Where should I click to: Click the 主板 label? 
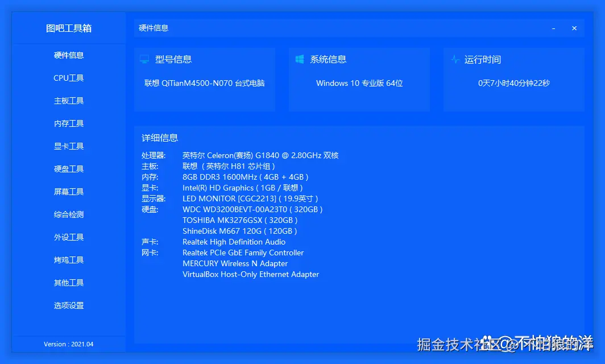[x=150, y=166]
